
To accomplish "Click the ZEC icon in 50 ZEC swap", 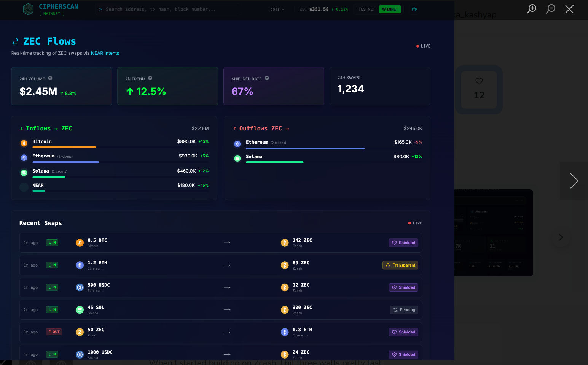I will click(80, 332).
